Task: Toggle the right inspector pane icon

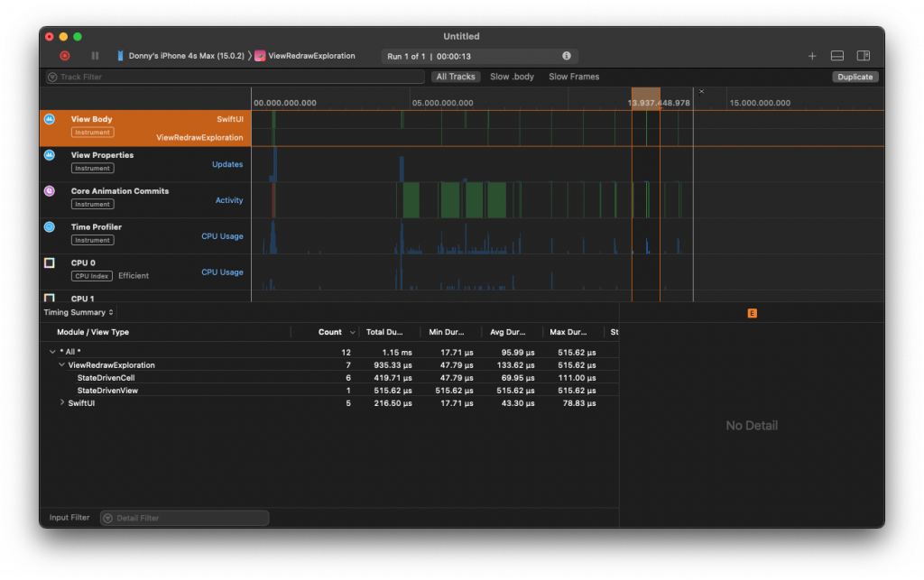Action: [x=864, y=55]
